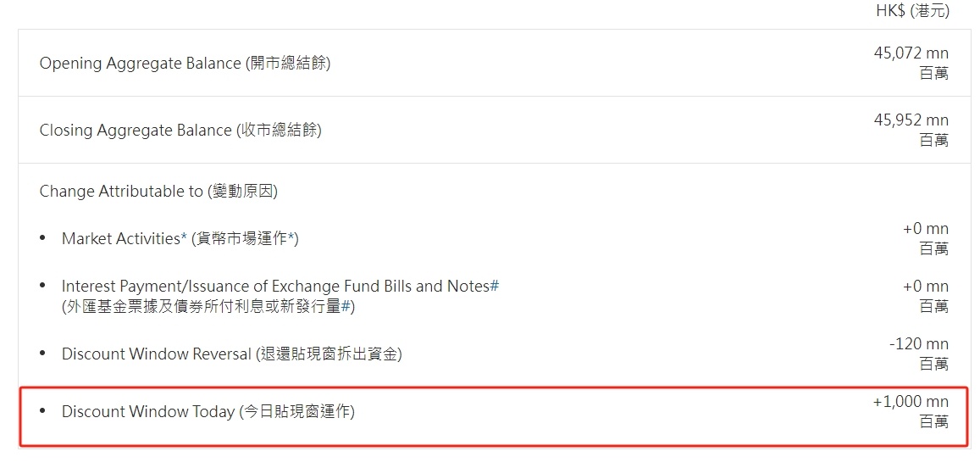Click the +0 mn Market Activities value
This screenshot has height=468, width=980.
tap(925, 229)
